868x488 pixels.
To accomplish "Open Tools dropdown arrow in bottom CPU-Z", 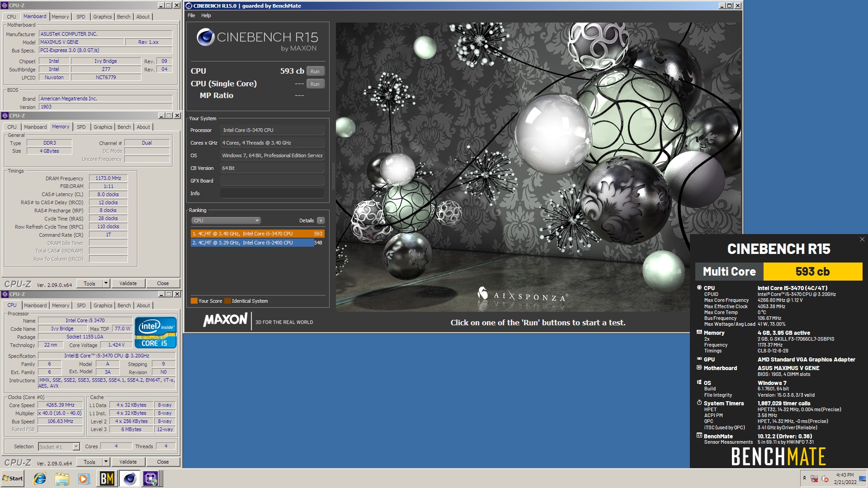I will (106, 462).
